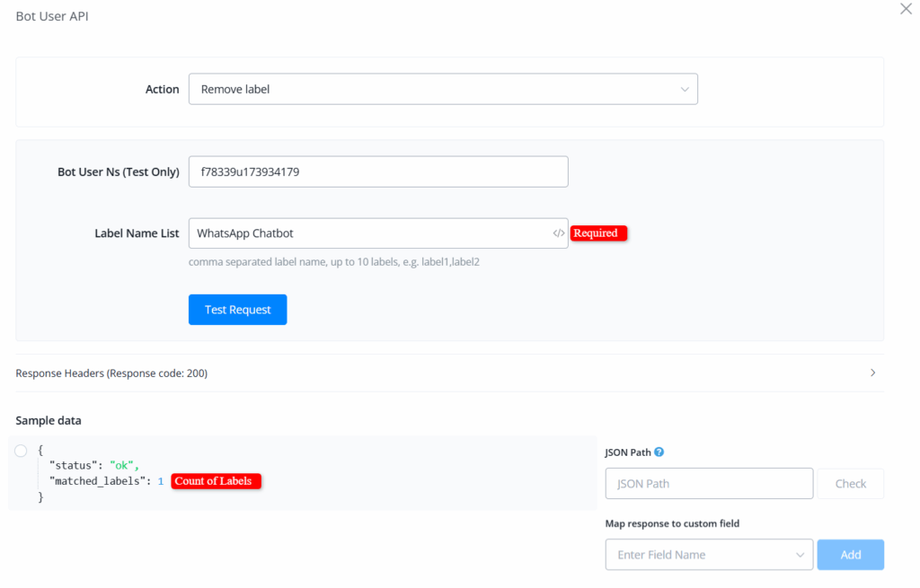Click the Response Headers response code text
920x588 pixels.
click(111, 373)
